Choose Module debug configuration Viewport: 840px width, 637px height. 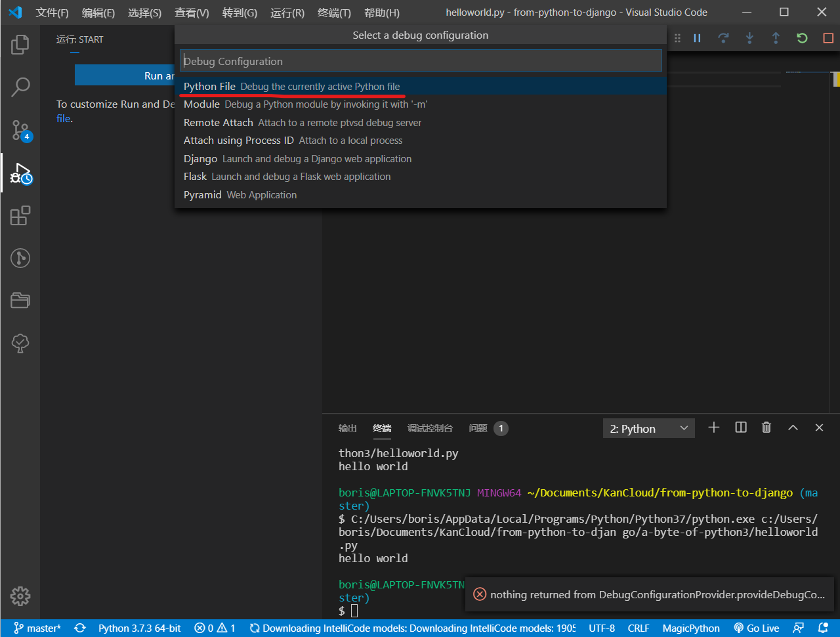[x=421, y=104]
